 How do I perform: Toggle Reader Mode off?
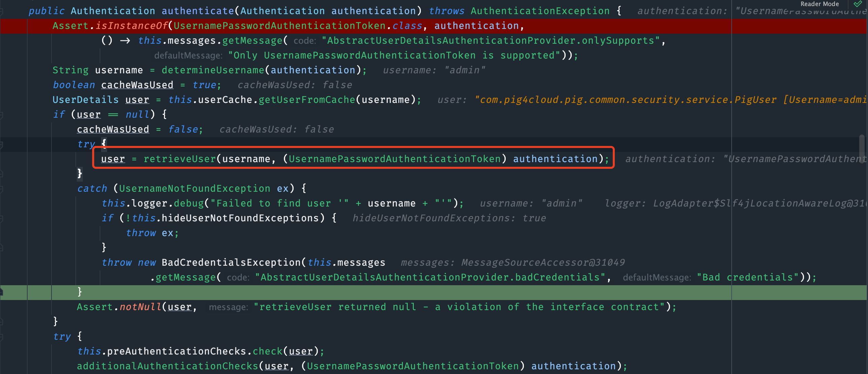tap(820, 4)
